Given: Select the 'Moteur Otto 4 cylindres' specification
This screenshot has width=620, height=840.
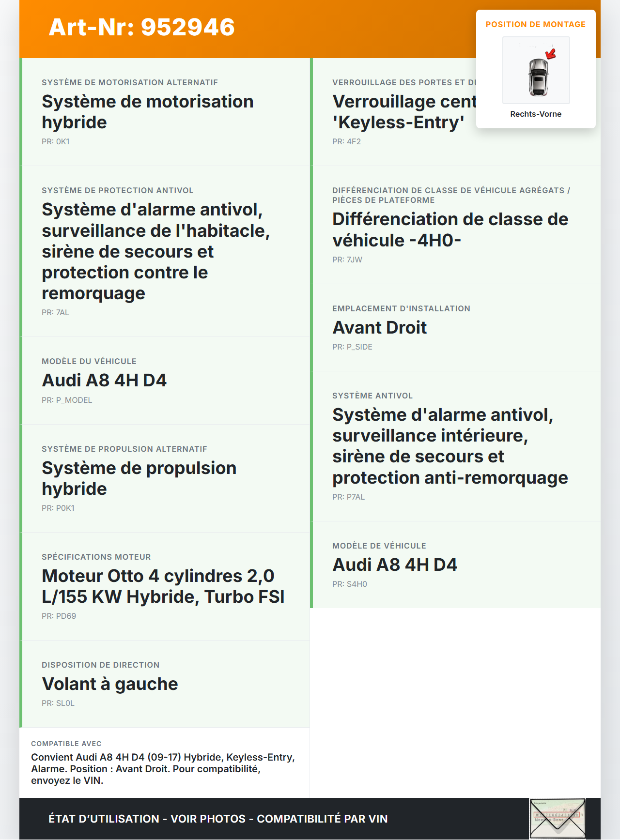Looking at the screenshot, I should (163, 586).
